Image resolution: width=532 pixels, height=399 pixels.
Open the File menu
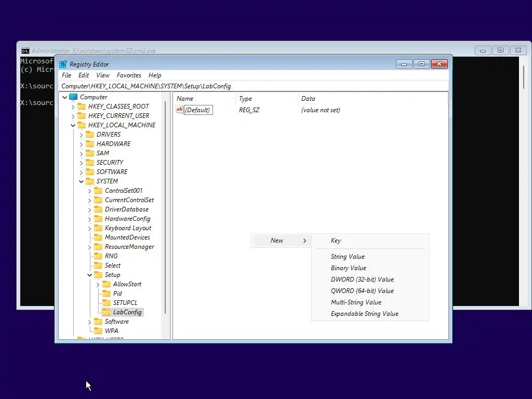(66, 75)
